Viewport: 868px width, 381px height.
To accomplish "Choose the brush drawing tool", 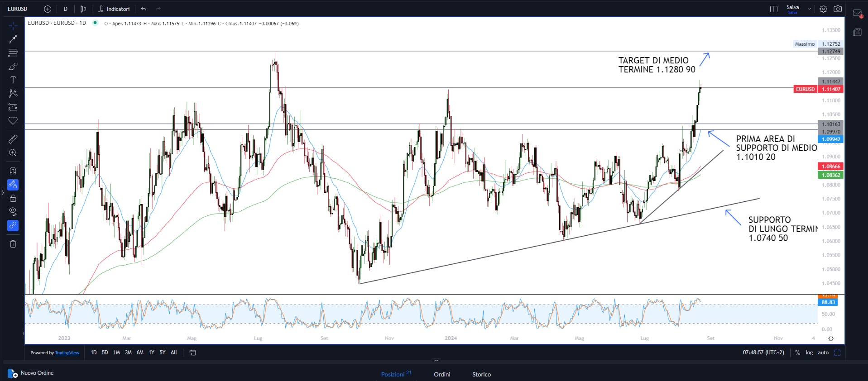I will (x=13, y=67).
